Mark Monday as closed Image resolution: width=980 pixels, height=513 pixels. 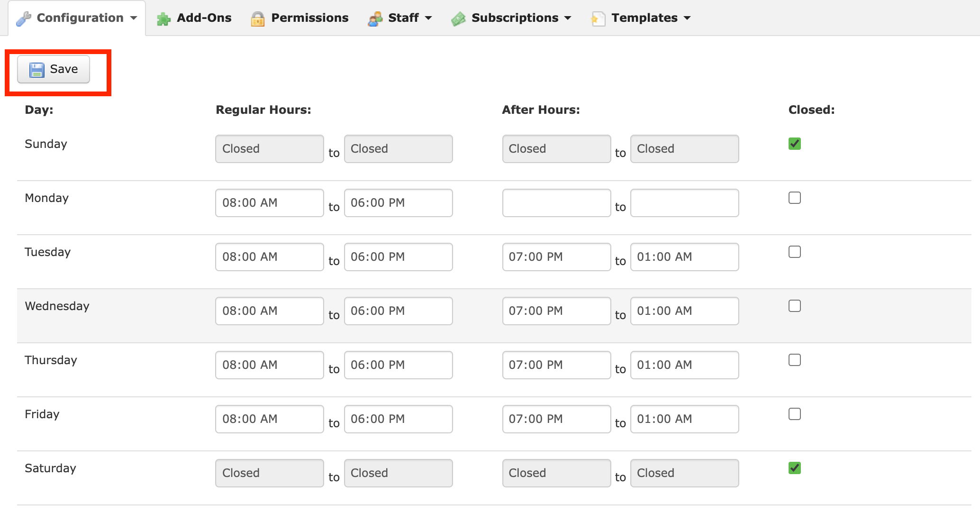pyautogui.click(x=794, y=198)
